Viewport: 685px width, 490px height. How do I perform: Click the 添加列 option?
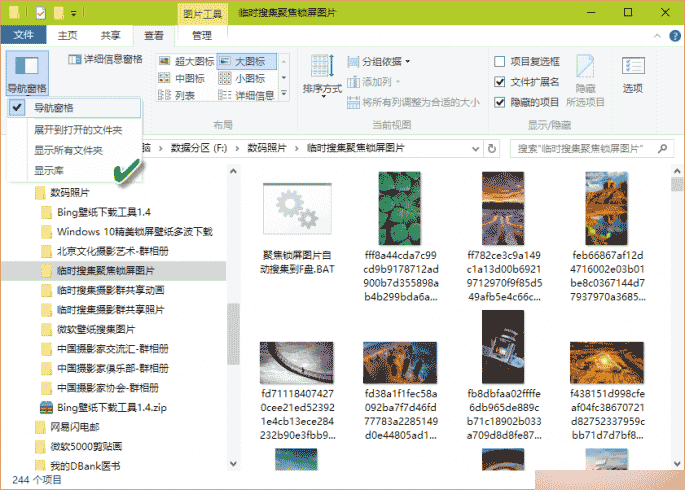click(374, 82)
